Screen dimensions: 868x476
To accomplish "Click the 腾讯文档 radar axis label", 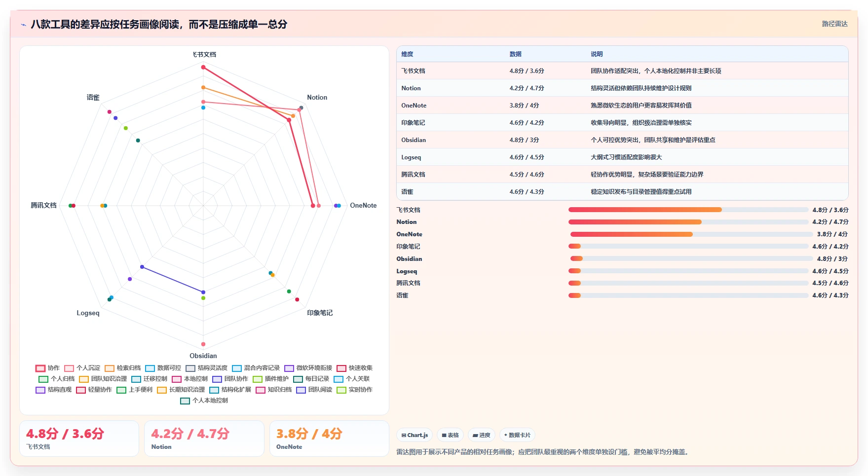I will click(x=44, y=205).
